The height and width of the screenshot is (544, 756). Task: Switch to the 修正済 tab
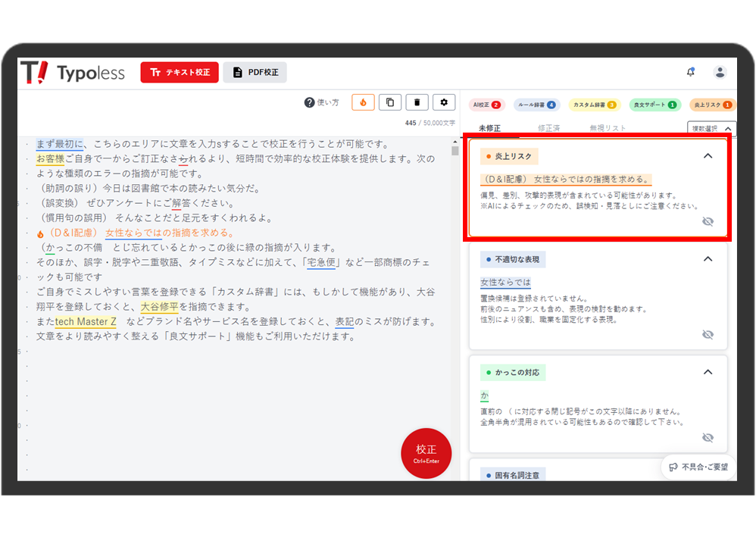tap(548, 129)
